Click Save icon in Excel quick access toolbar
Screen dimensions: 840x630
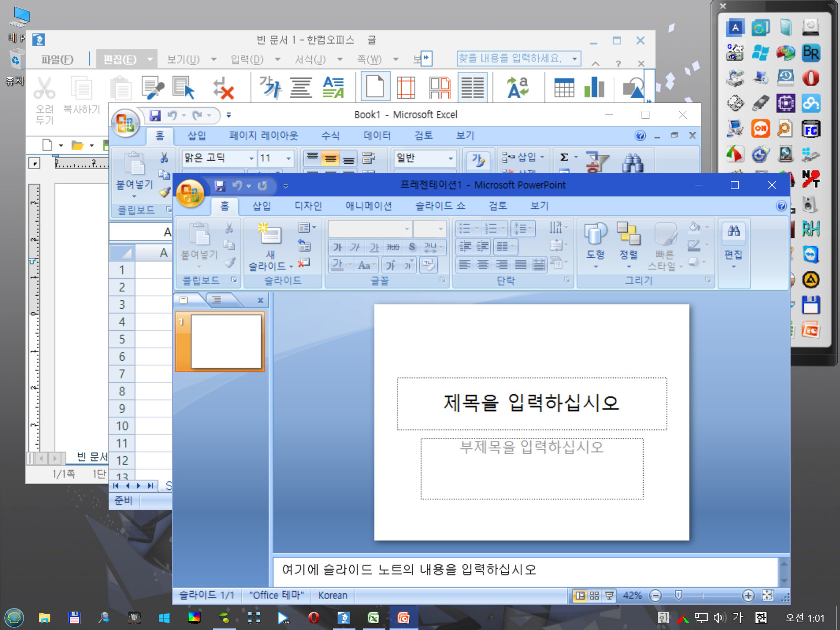155,115
